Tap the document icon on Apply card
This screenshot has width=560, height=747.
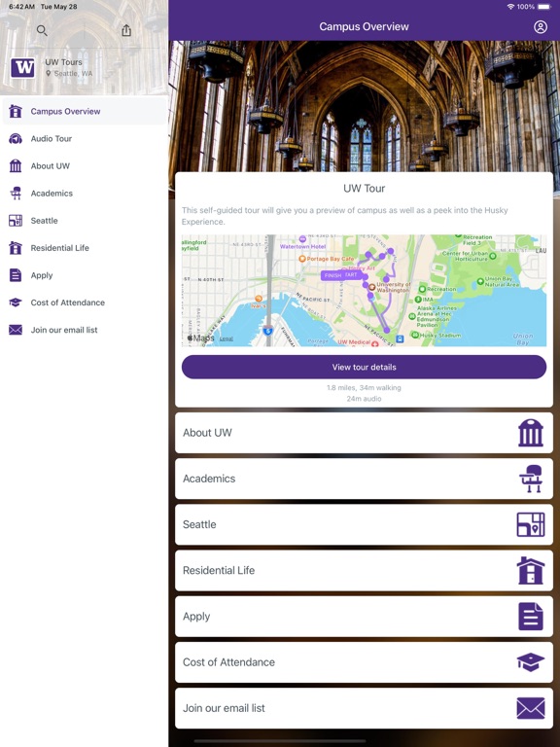(531, 617)
